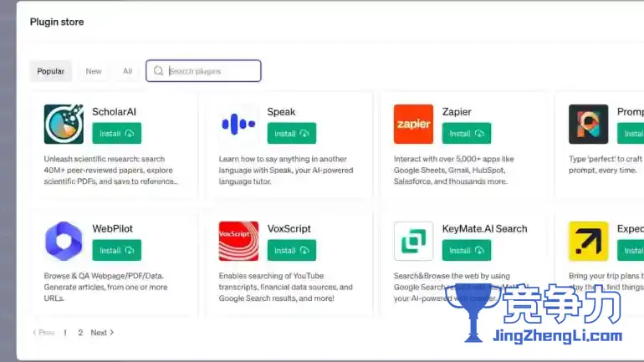The image size is (644, 362).
Task: Show the All plugins tab
Action: click(x=127, y=71)
